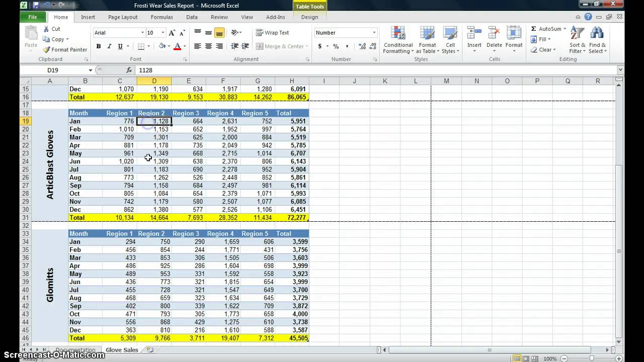644x362 pixels.
Task: Open the File tab
Action: 33,17
